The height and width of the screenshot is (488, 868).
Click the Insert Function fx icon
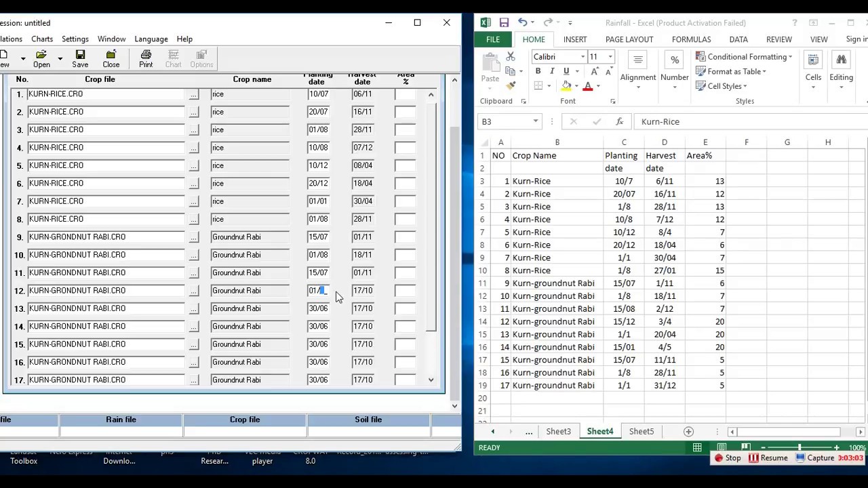tap(619, 121)
